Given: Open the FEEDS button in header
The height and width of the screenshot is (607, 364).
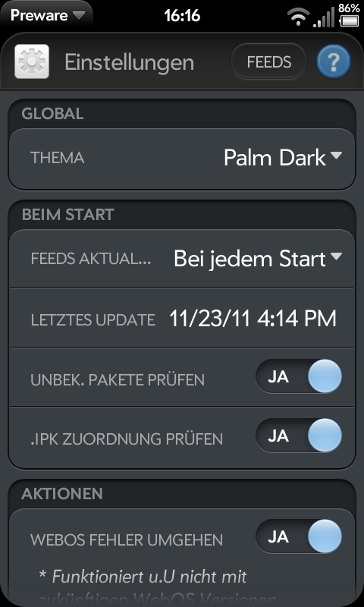Looking at the screenshot, I should pyautogui.click(x=269, y=62).
